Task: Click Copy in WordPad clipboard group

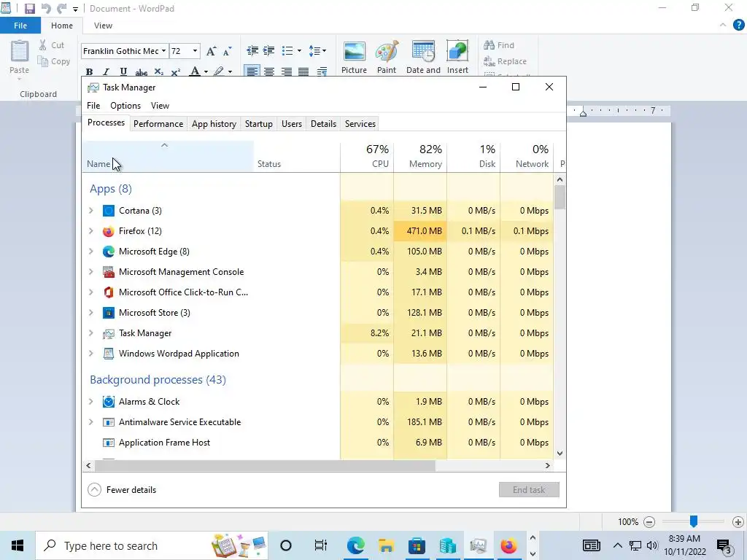Action: click(54, 61)
